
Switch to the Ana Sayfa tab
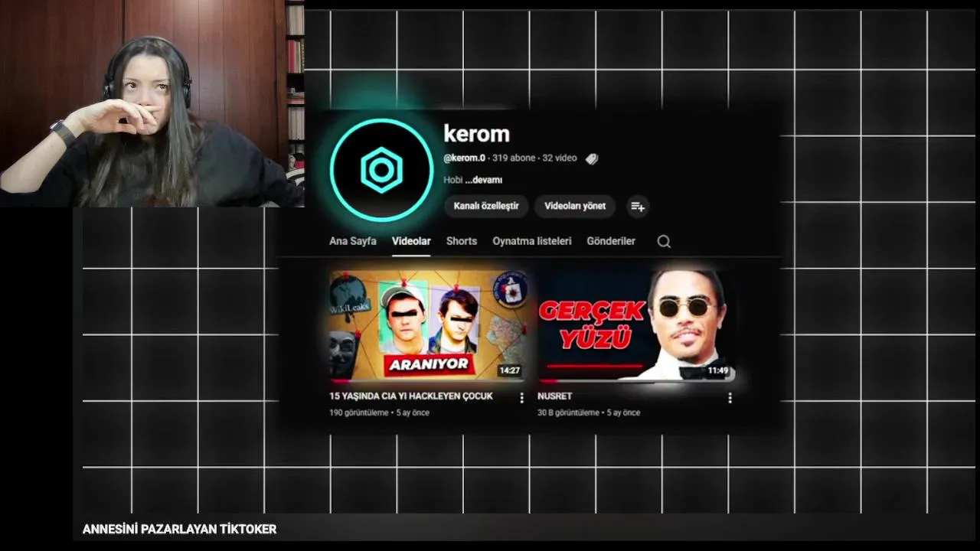point(353,241)
